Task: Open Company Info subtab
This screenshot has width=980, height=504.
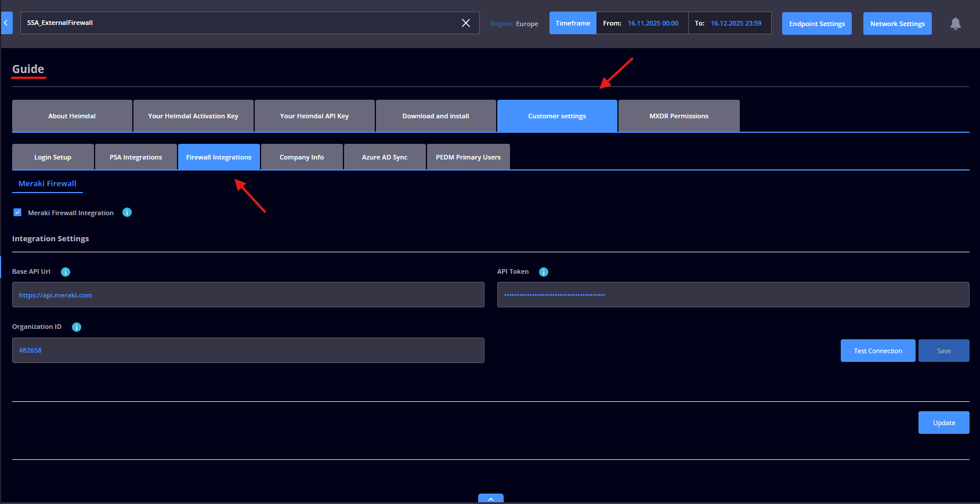Action: tap(302, 157)
